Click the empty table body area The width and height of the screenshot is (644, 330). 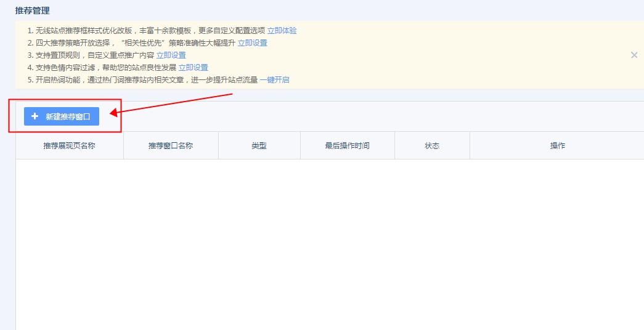click(x=330, y=246)
